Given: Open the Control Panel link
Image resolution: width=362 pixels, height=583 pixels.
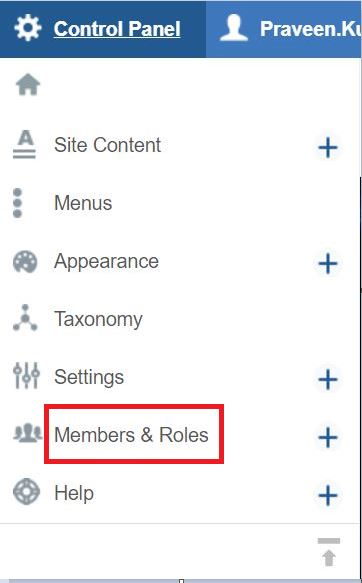Looking at the screenshot, I should click(x=117, y=29).
